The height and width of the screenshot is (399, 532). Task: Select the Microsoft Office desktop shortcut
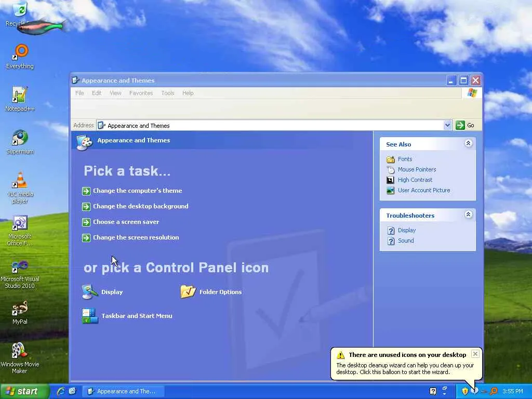point(20,230)
